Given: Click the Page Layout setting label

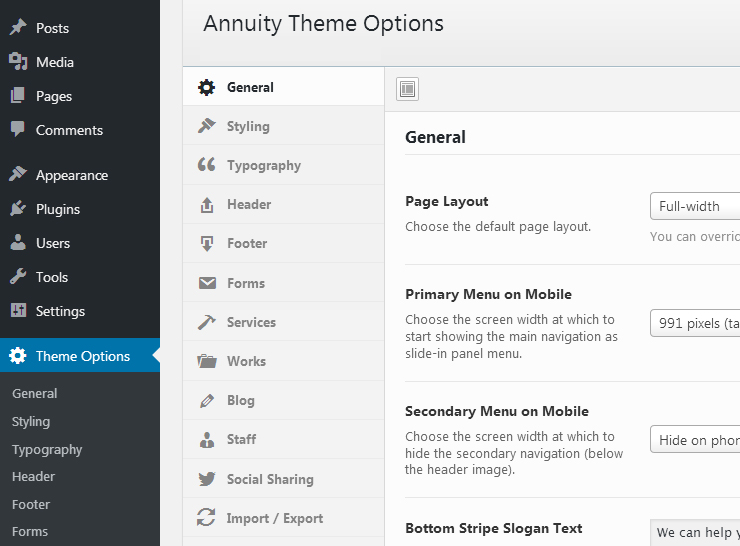Looking at the screenshot, I should pyautogui.click(x=446, y=202).
